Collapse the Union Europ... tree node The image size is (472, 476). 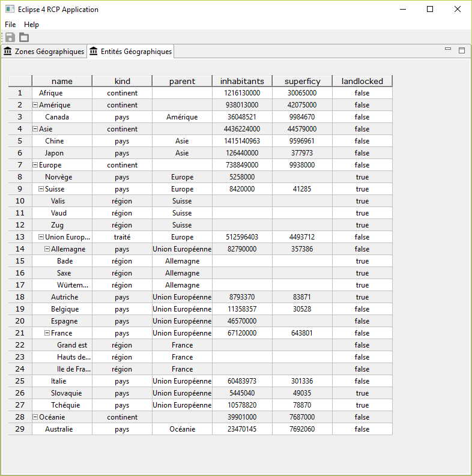click(41, 236)
